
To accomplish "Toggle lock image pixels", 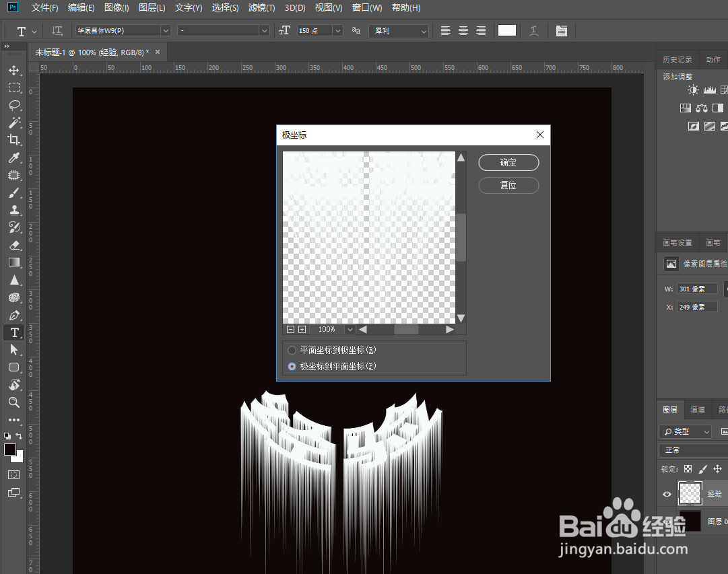I will coord(703,468).
